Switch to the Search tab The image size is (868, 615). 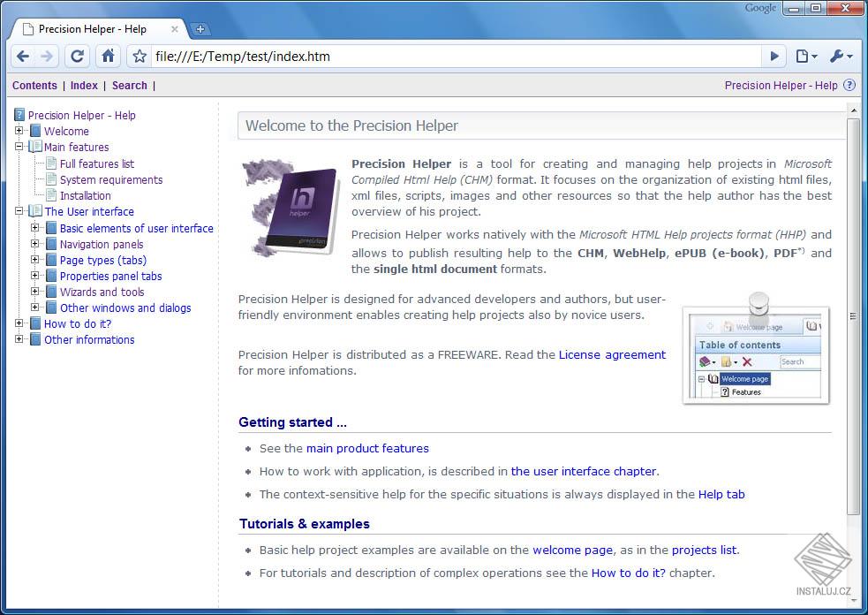click(130, 86)
